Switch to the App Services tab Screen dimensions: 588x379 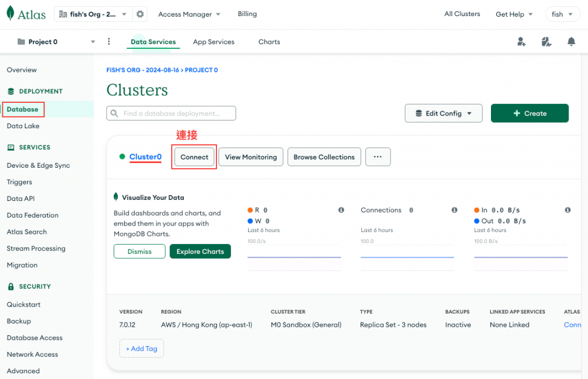(214, 41)
